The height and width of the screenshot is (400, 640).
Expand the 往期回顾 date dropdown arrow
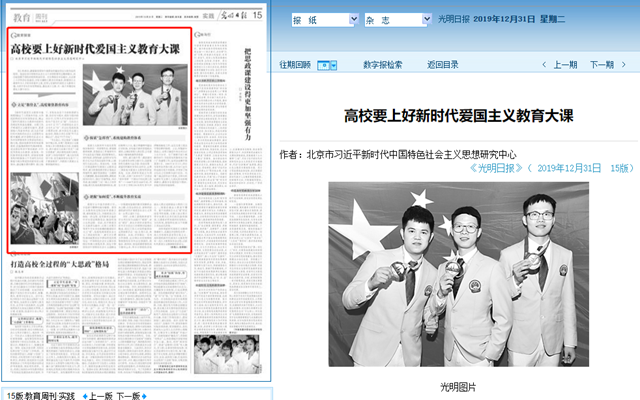pos(333,65)
